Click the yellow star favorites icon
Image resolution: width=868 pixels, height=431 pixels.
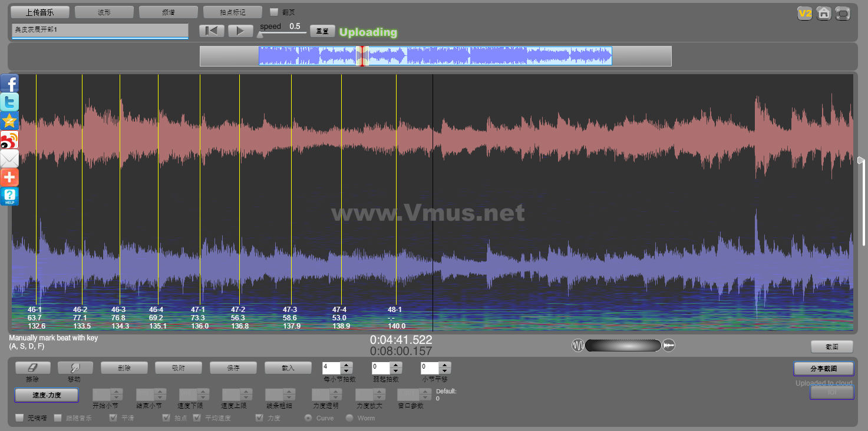[9, 121]
